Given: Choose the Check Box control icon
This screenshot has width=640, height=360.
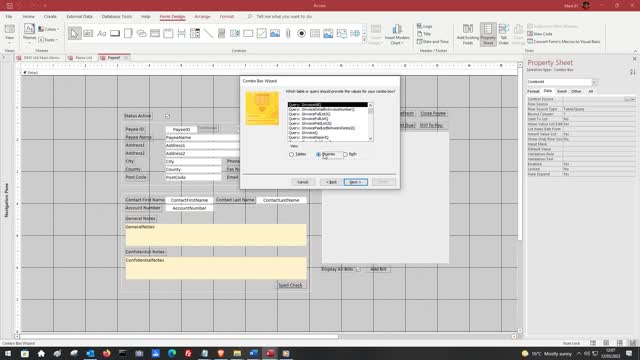Looking at the screenshot, I should click(x=262, y=33).
